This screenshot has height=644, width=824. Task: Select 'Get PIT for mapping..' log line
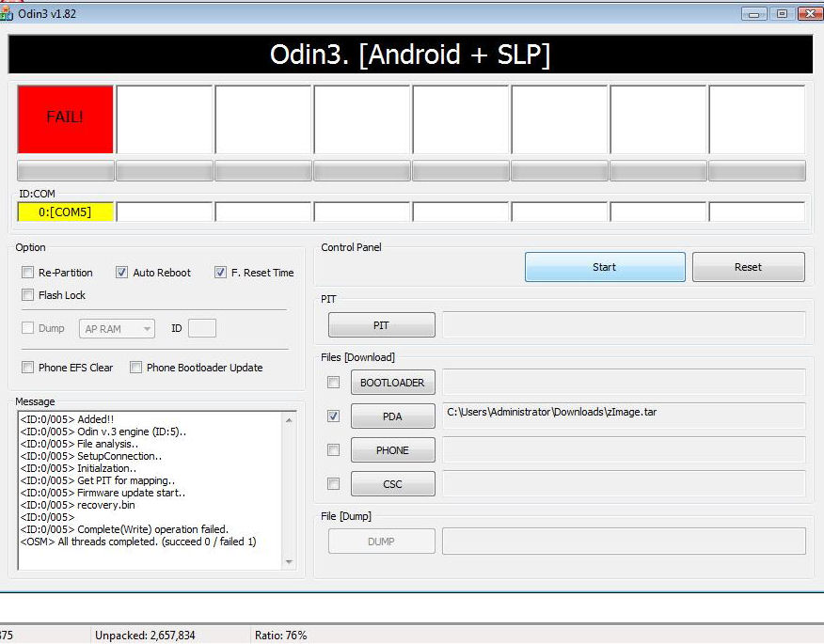[98, 480]
